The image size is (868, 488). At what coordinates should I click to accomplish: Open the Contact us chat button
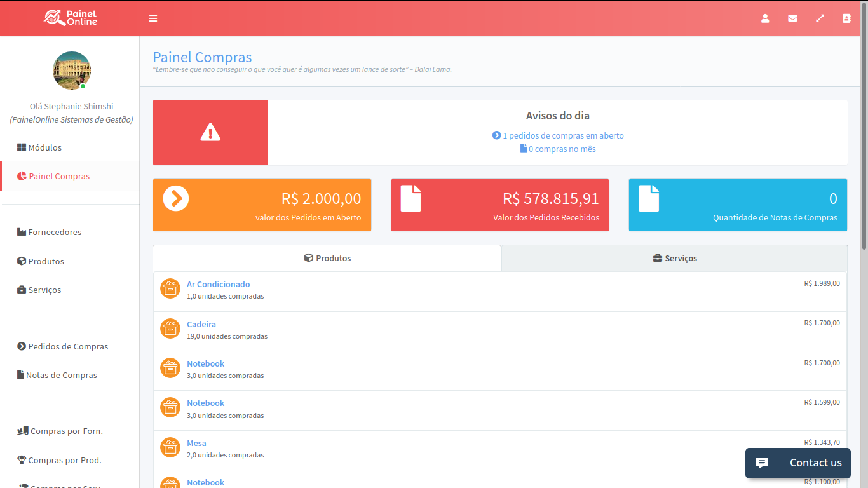click(x=797, y=463)
